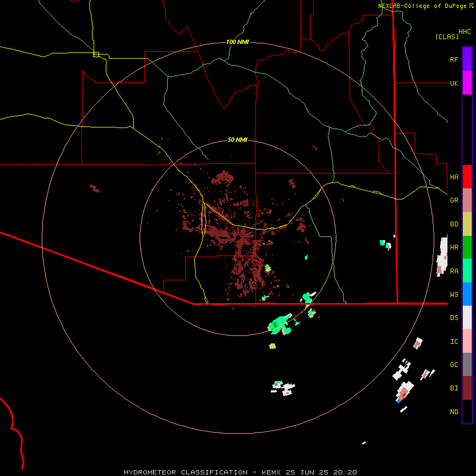Screen dimensions: 476x476
Task: Click the DS white legend swatch
Action: click(467, 317)
